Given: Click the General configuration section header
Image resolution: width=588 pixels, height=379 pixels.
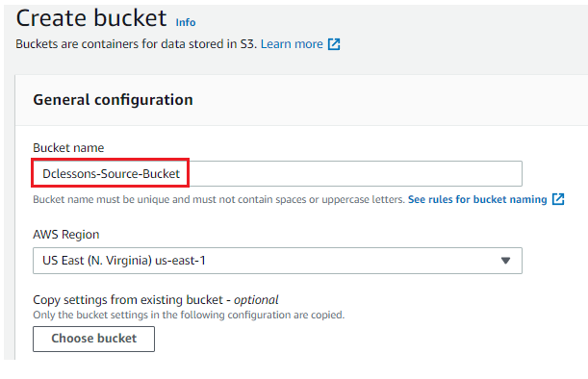Looking at the screenshot, I should [113, 100].
